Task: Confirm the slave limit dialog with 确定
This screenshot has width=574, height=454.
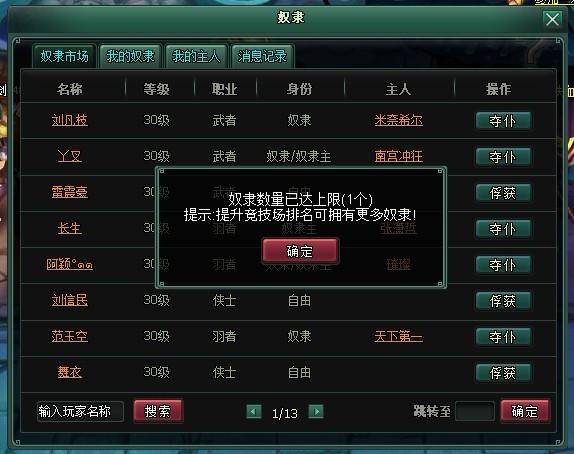Action: click(x=300, y=251)
